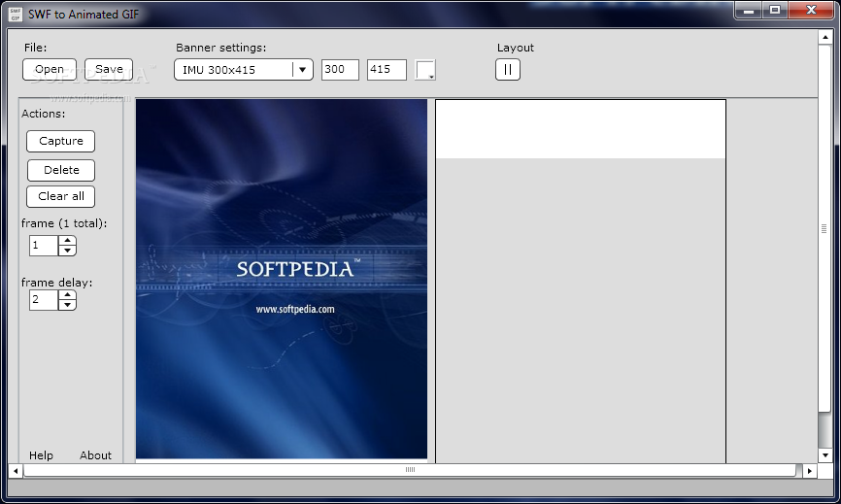Click the SWF to Animated GIF title icon
This screenshot has width=841, height=504.
[x=15, y=14]
